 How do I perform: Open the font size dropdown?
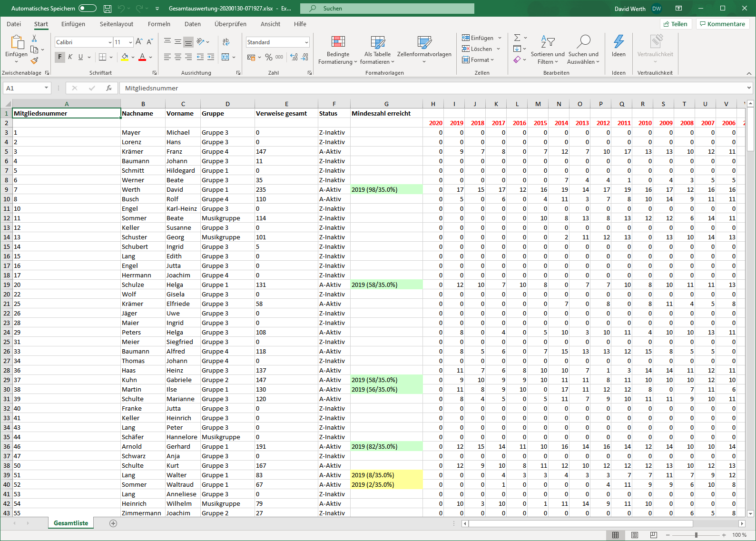point(130,42)
